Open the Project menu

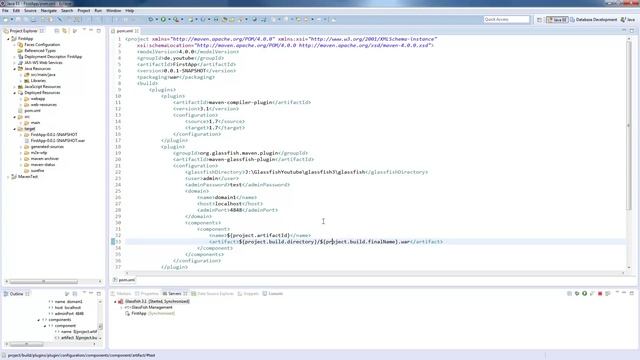(84, 11)
